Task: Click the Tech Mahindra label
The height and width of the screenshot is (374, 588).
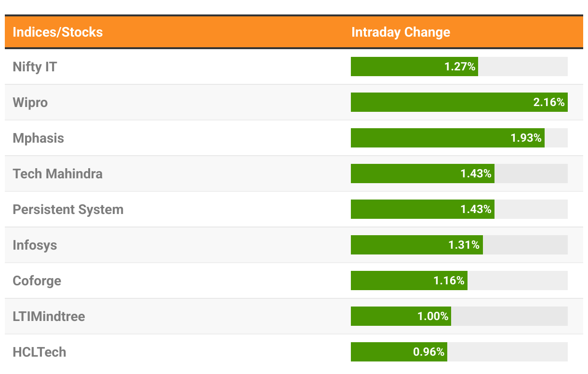Action: pos(57,174)
